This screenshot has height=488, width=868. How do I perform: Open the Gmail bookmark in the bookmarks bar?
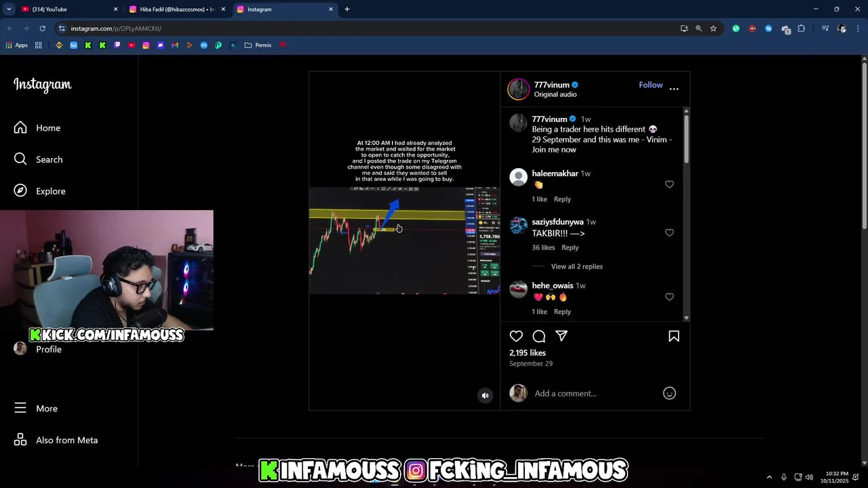pos(175,45)
